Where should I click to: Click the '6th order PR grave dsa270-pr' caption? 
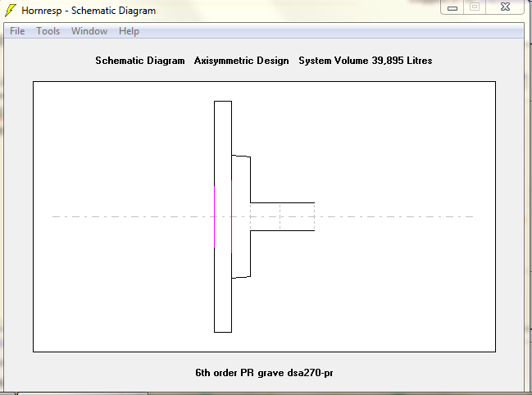264,373
